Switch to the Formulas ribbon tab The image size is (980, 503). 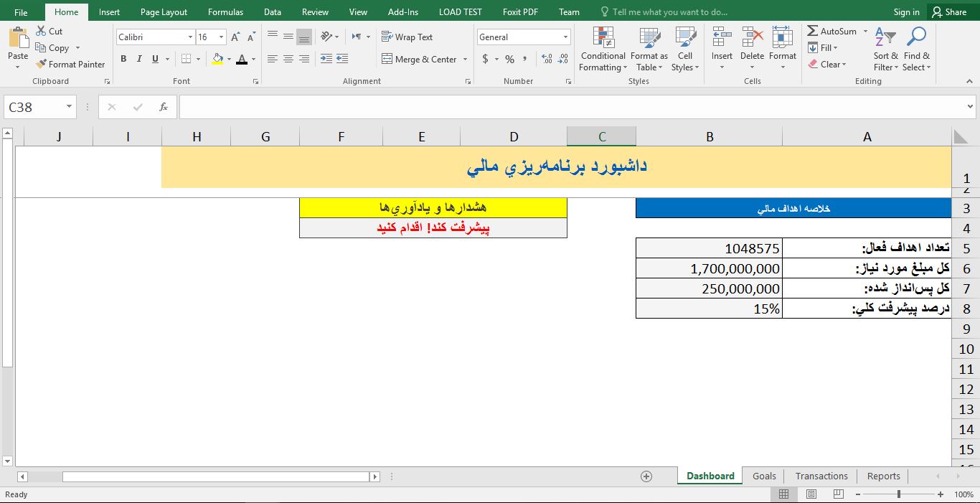pos(225,11)
